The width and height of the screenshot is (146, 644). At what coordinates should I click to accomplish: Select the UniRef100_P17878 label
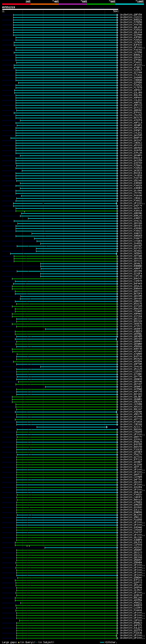(131, 87)
